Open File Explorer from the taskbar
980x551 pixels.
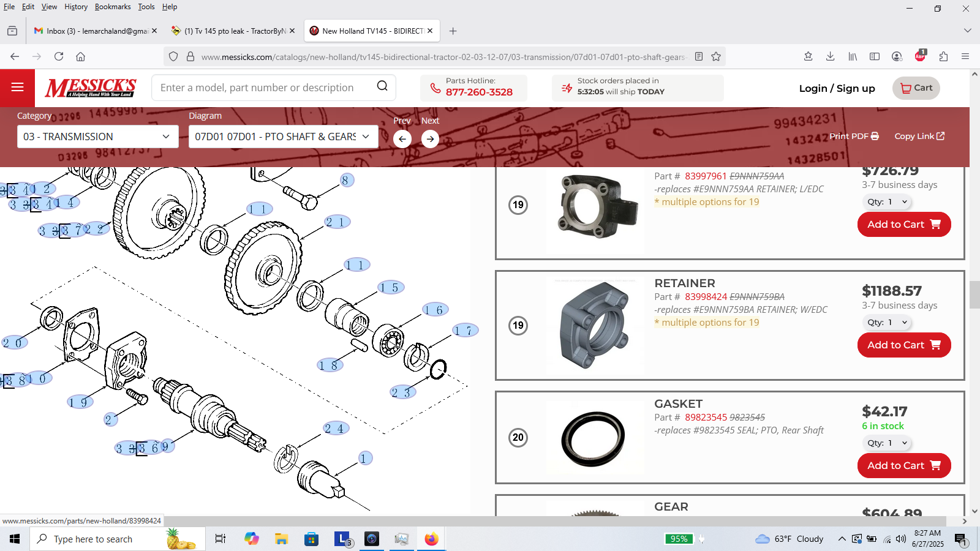click(281, 539)
